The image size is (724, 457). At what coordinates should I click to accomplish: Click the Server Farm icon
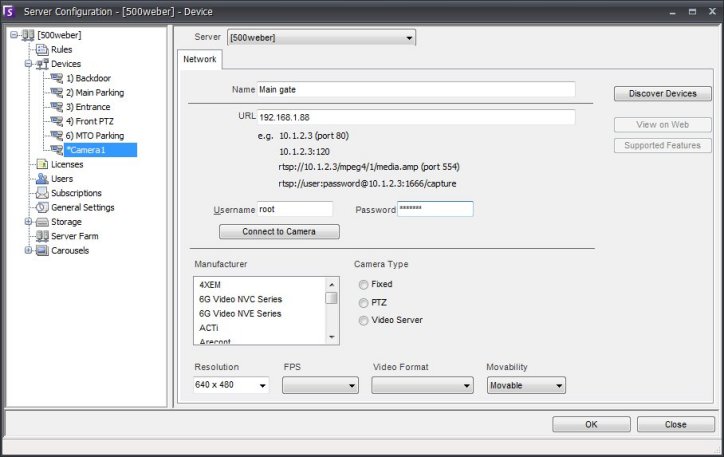(x=42, y=236)
